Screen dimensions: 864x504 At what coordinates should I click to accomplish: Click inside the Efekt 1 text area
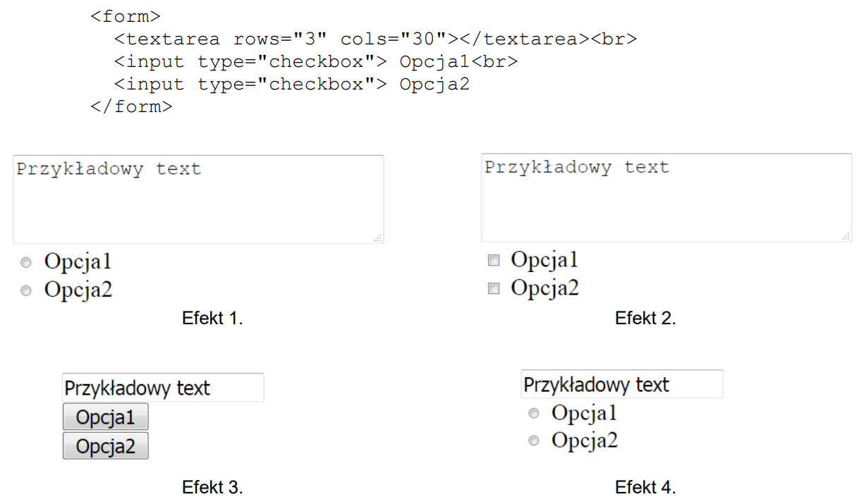click(x=197, y=199)
